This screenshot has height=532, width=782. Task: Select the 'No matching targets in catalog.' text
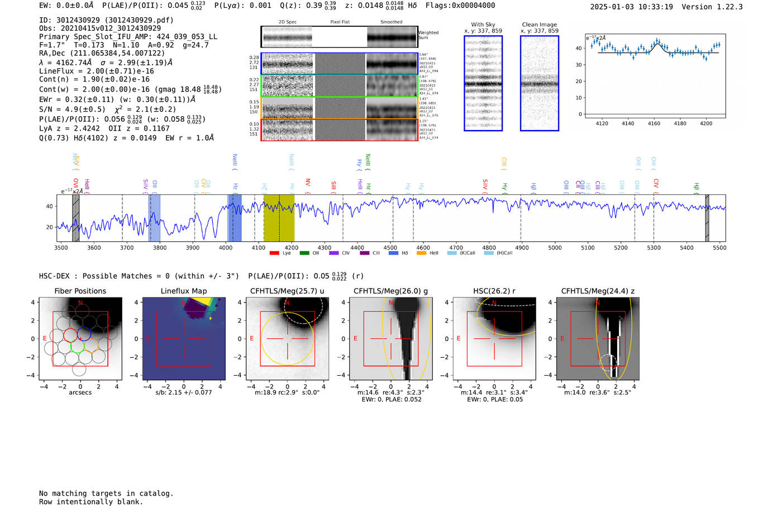coord(106,493)
